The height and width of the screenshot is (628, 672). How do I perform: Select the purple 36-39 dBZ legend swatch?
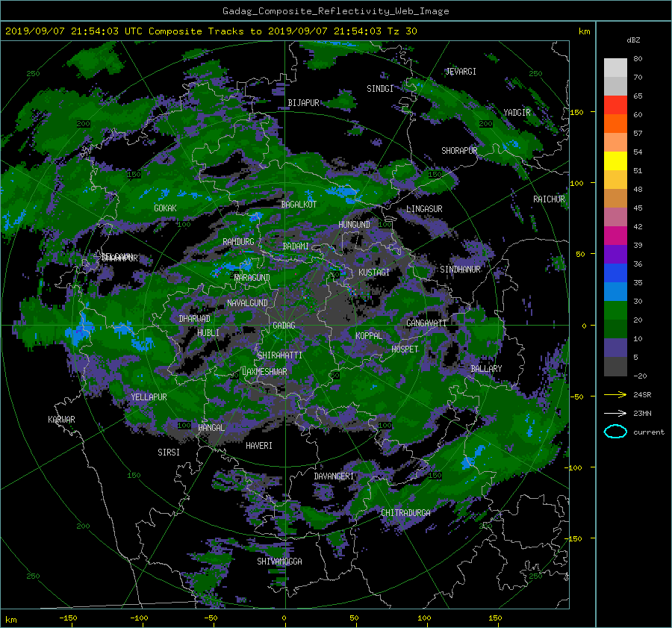point(615,255)
